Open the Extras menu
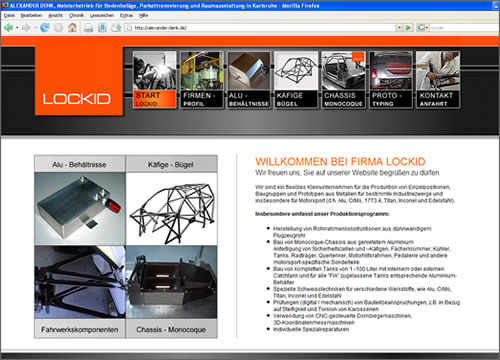The image size is (500, 360). point(126,15)
